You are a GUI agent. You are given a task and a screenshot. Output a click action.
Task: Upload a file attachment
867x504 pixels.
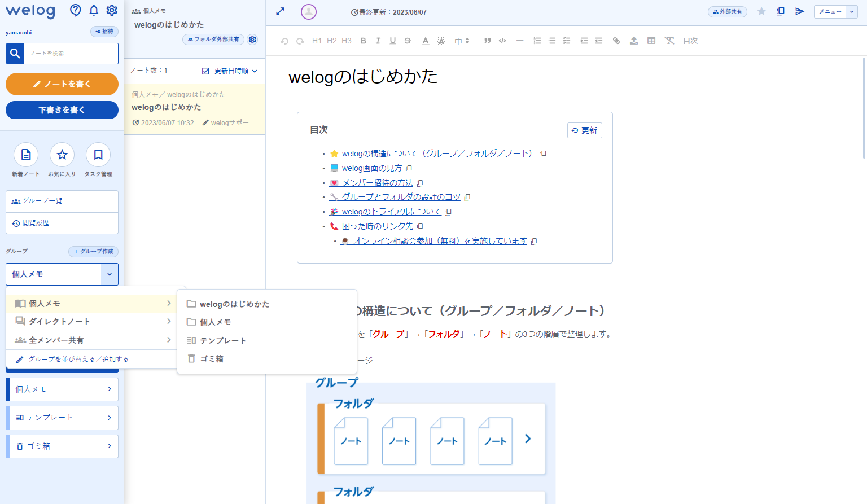(x=634, y=41)
